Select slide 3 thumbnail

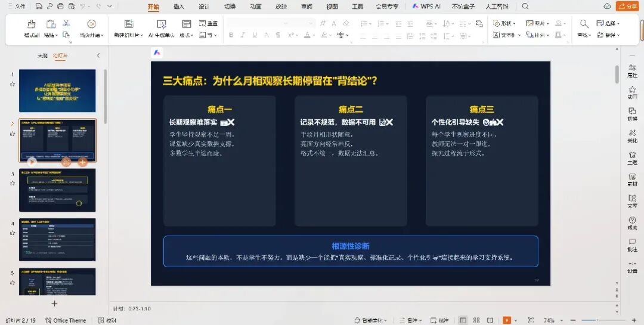pos(57,190)
